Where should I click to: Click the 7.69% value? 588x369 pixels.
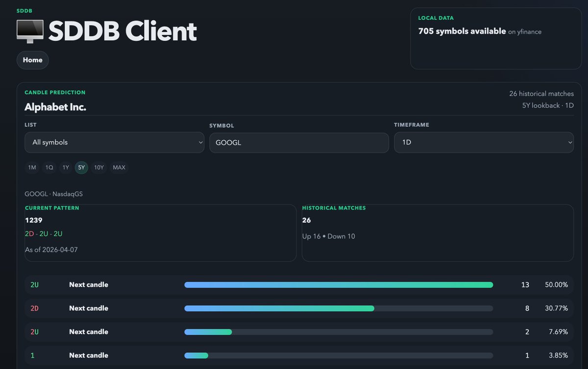coord(558,332)
